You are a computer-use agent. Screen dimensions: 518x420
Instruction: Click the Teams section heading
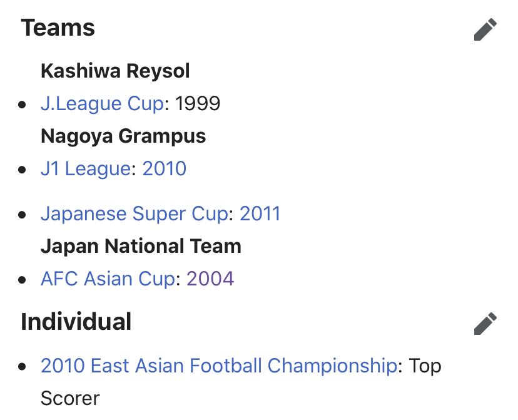pyautogui.click(x=58, y=28)
